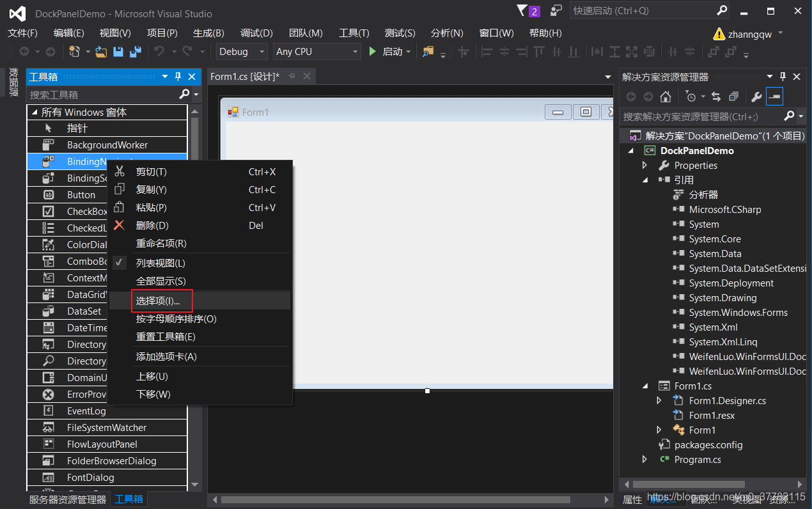Toggle the List View checked menu item
This screenshot has height=509, width=812.
click(x=199, y=263)
